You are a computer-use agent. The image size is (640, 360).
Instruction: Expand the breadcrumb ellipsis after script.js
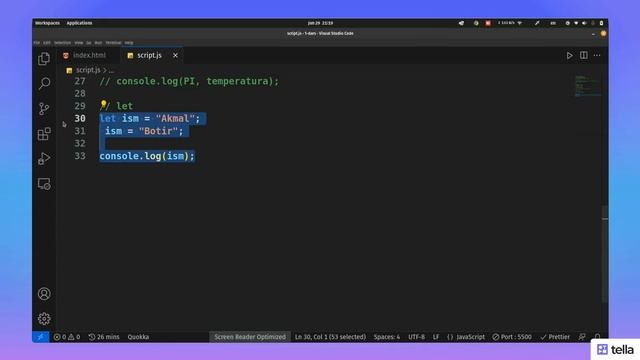(x=111, y=71)
